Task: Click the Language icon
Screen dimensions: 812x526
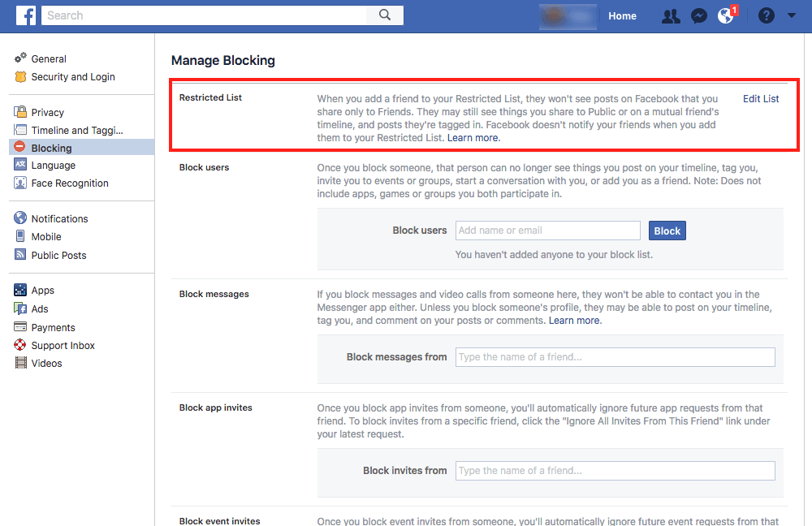Action: 20,165
